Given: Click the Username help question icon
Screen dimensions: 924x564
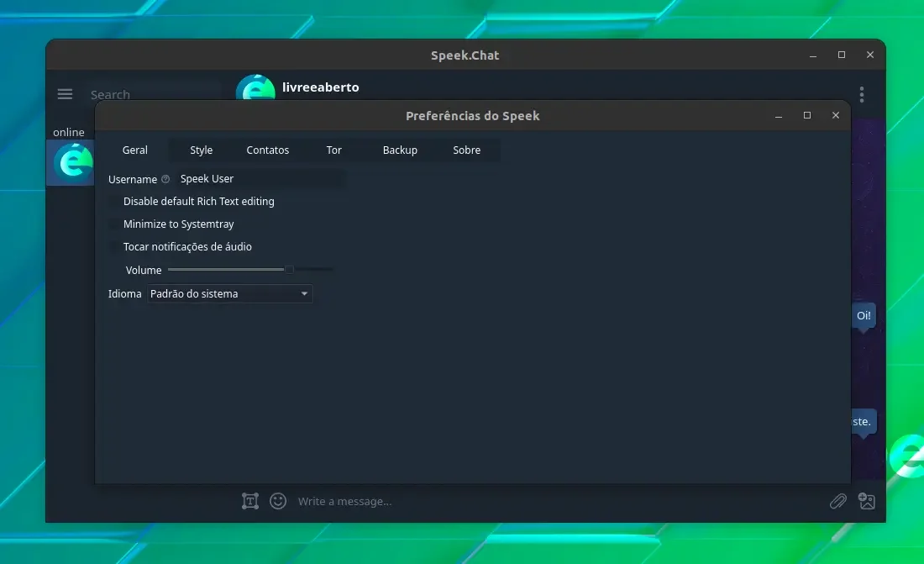Looking at the screenshot, I should tap(165, 179).
